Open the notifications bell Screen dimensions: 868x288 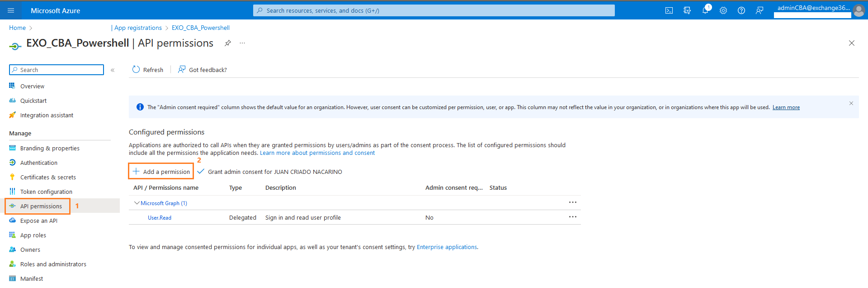coord(705,10)
